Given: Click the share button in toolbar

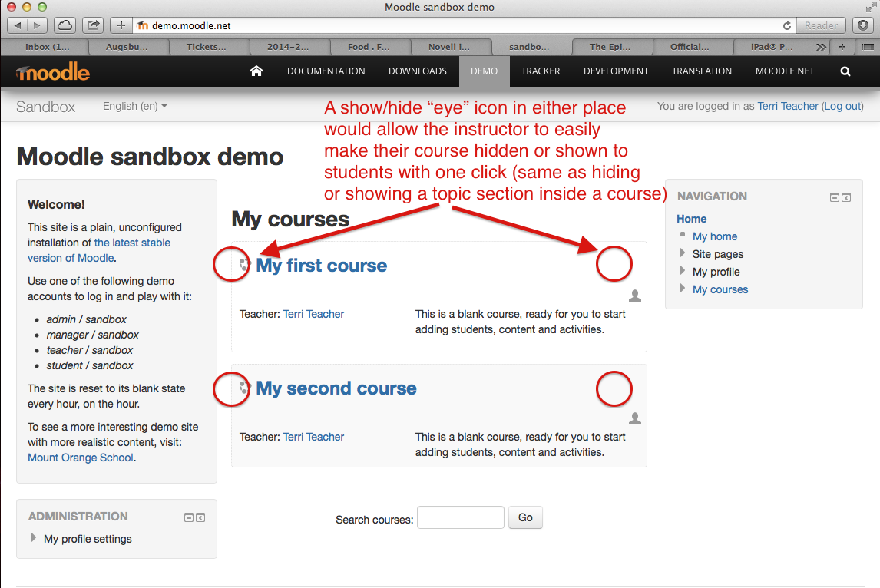Looking at the screenshot, I should point(93,25).
